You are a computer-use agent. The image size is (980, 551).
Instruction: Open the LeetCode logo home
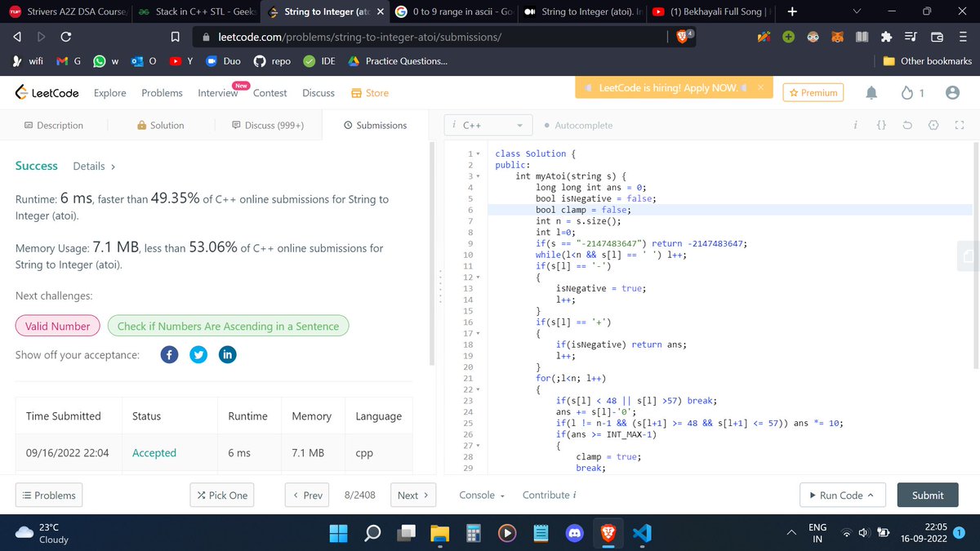47,93
